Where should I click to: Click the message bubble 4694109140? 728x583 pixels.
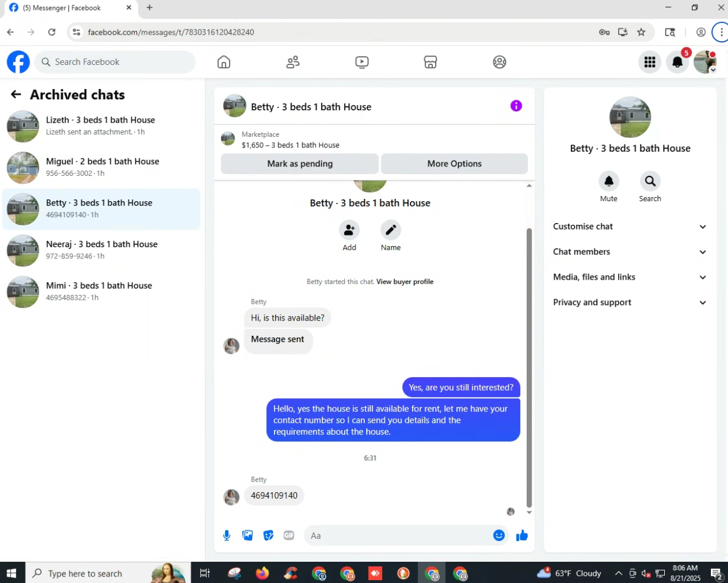point(274,496)
